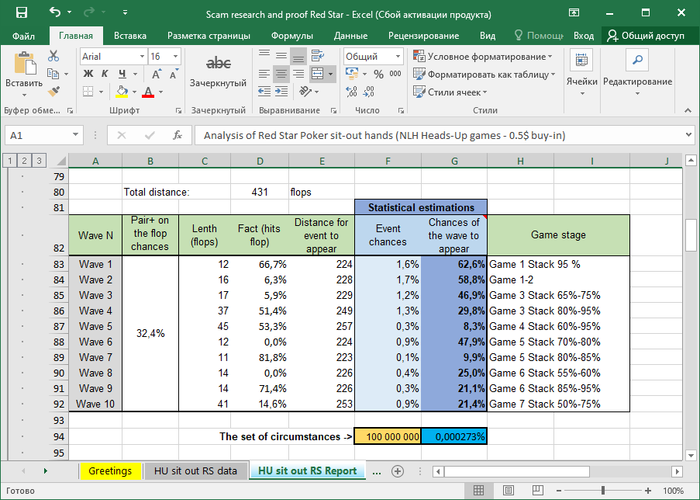Undo the last action
700x500 pixels.
coord(55,12)
